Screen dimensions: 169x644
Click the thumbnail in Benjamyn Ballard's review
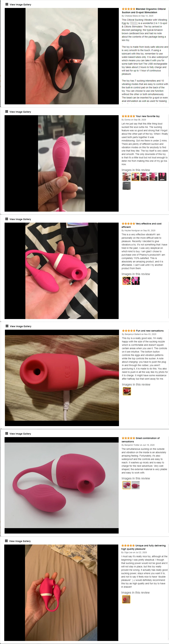127,391
